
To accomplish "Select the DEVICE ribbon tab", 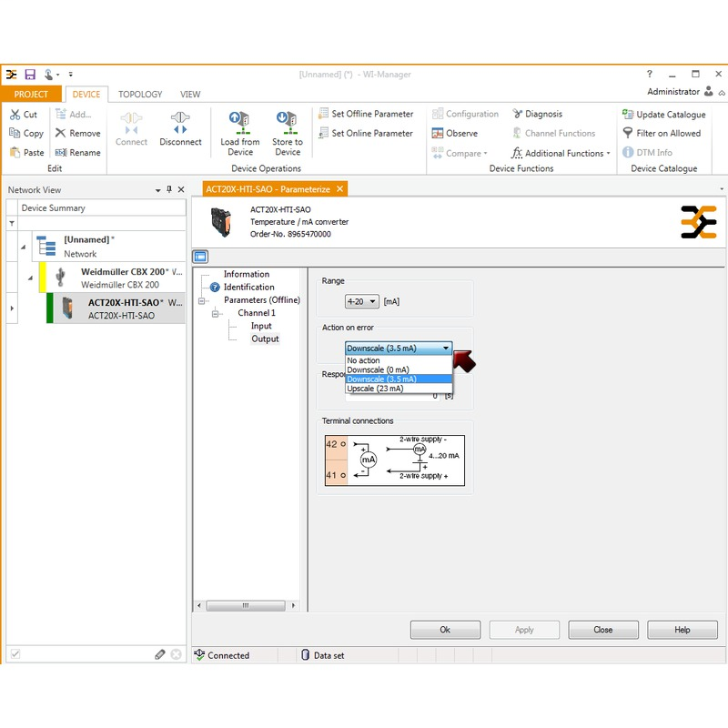I will click(86, 95).
